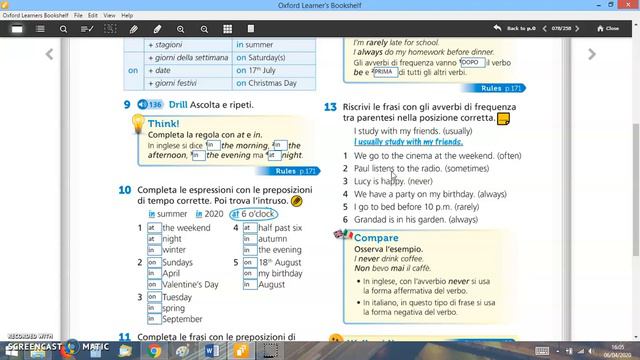
Task: Click the answer box before 'my birthday'
Action: 250,273
